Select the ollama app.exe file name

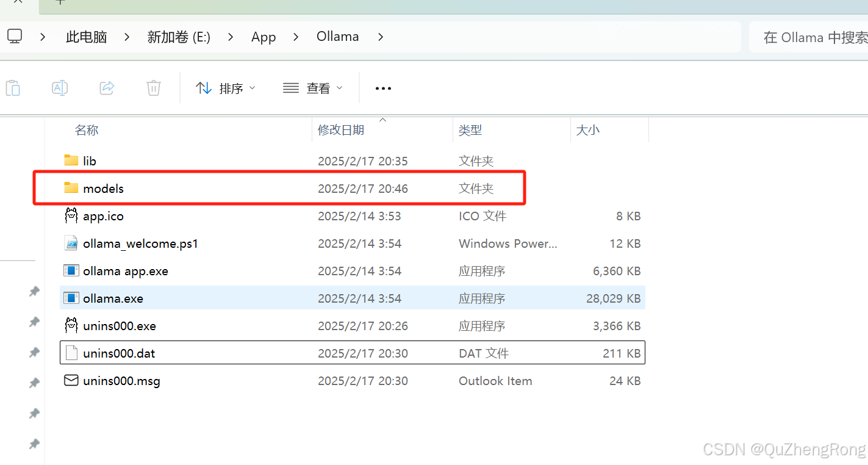coord(126,271)
